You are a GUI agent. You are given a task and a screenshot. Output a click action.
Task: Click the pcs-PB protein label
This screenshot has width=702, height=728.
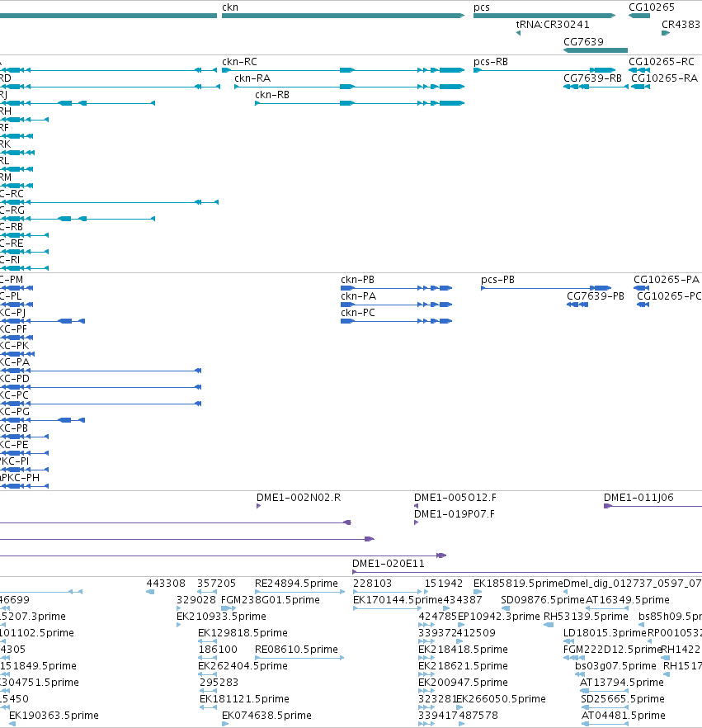[x=497, y=280]
